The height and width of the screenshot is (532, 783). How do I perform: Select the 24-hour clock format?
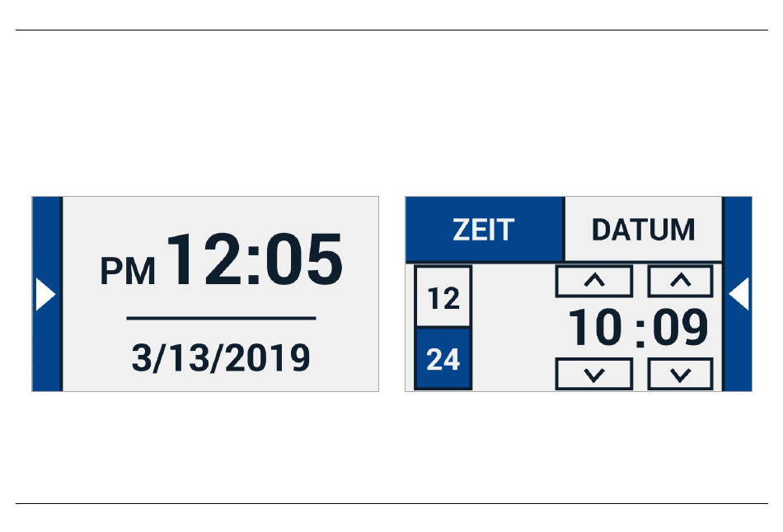(443, 359)
